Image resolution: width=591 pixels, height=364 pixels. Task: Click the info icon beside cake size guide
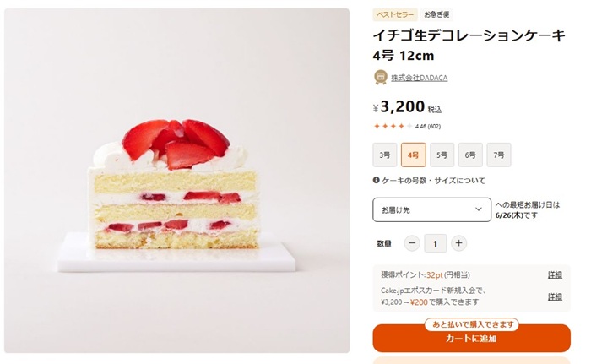[x=376, y=180]
